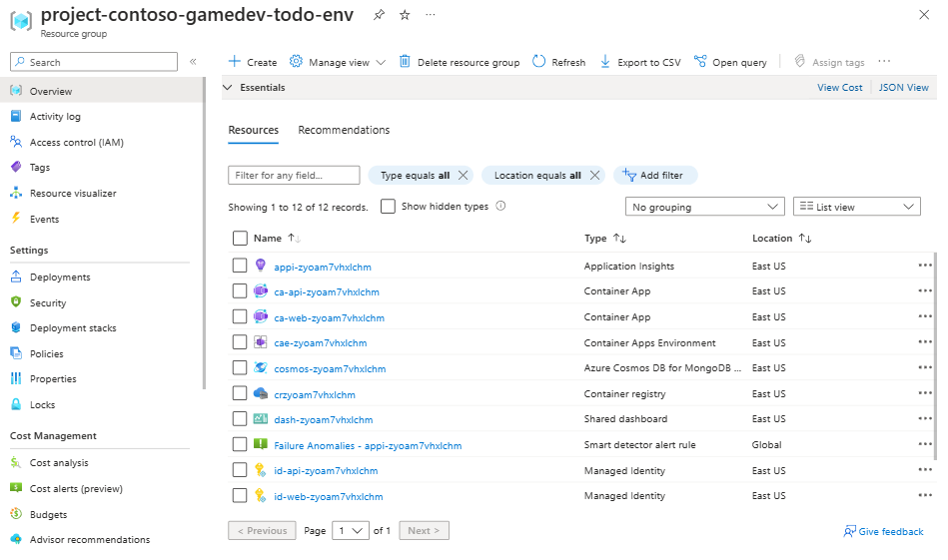Open Deployments under Settings
Image resolution: width=948 pixels, height=560 pixels.
coord(60,277)
